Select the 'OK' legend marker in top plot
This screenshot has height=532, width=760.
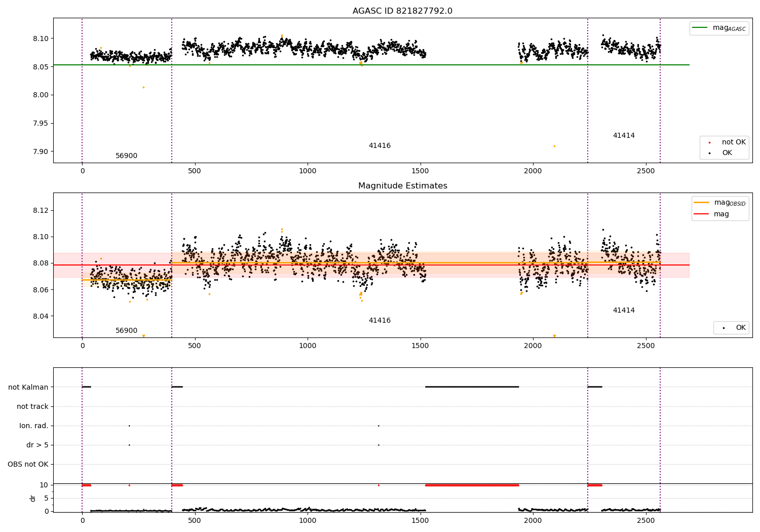[x=709, y=153]
